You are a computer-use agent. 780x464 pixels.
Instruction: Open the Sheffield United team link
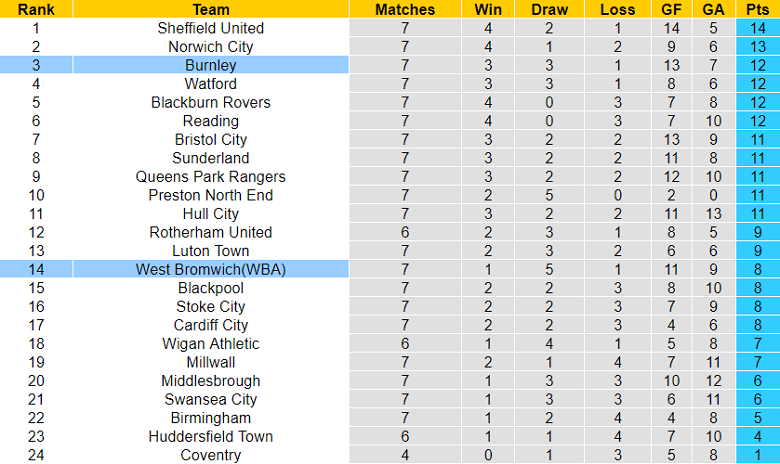tap(211, 28)
